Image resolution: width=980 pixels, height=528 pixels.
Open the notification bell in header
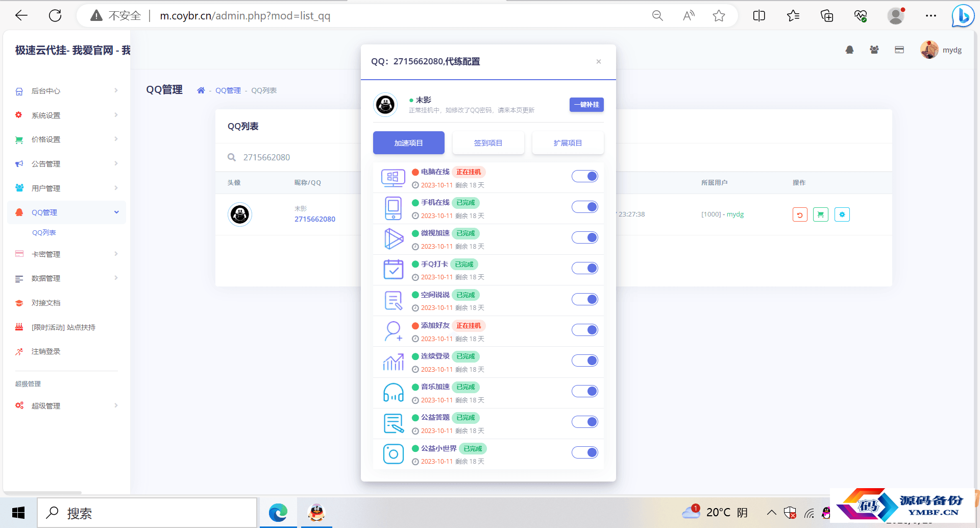(x=849, y=50)
